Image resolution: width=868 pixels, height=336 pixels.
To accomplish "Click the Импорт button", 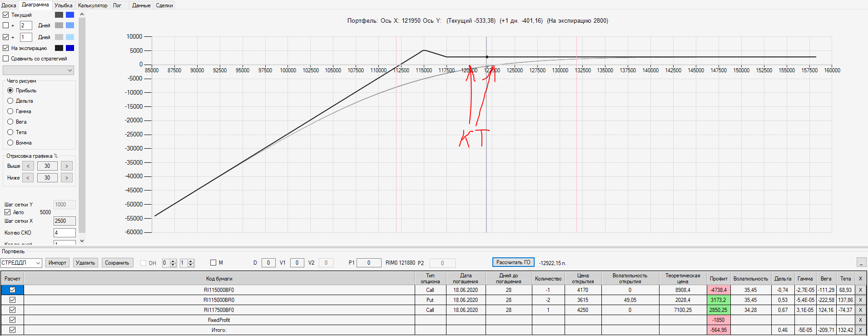I will click(x=58, y=263).
